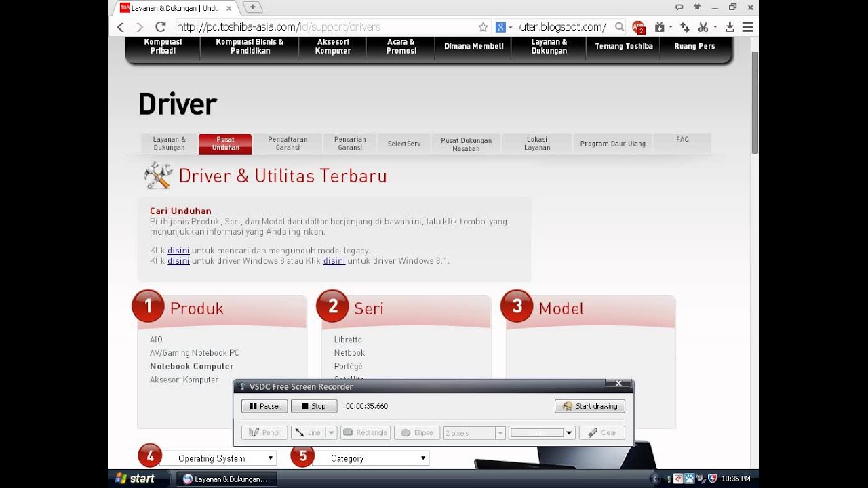868x488 pixels.
Task: Select AIO in the Produk list
Action: click(156, 340)
